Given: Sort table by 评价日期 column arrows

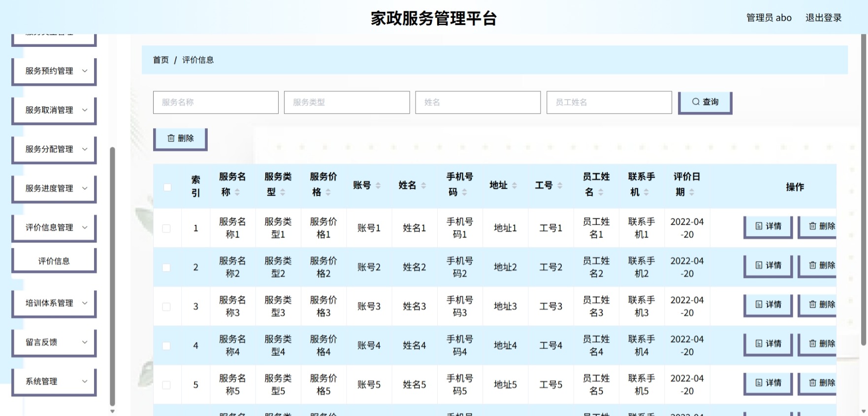Looking at the screenshot, I should pos(692,192).
